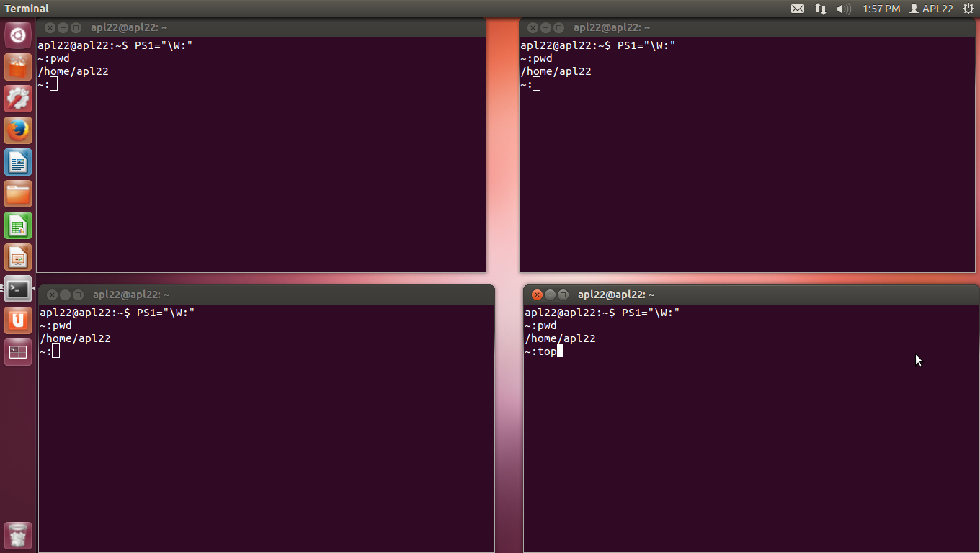Minimize the bottom-right terminal window

(550, 295)
